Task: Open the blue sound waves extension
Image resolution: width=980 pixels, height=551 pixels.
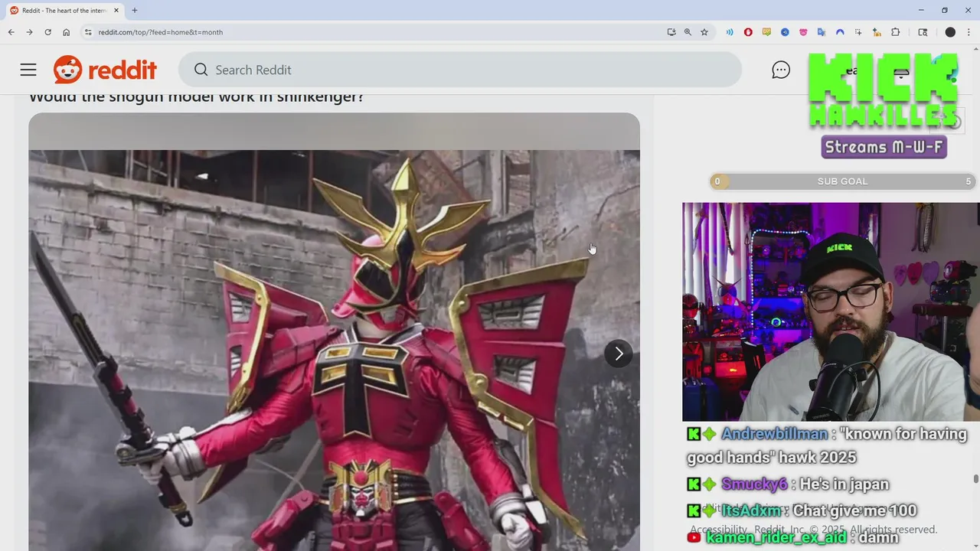Action: coord(730,32)
